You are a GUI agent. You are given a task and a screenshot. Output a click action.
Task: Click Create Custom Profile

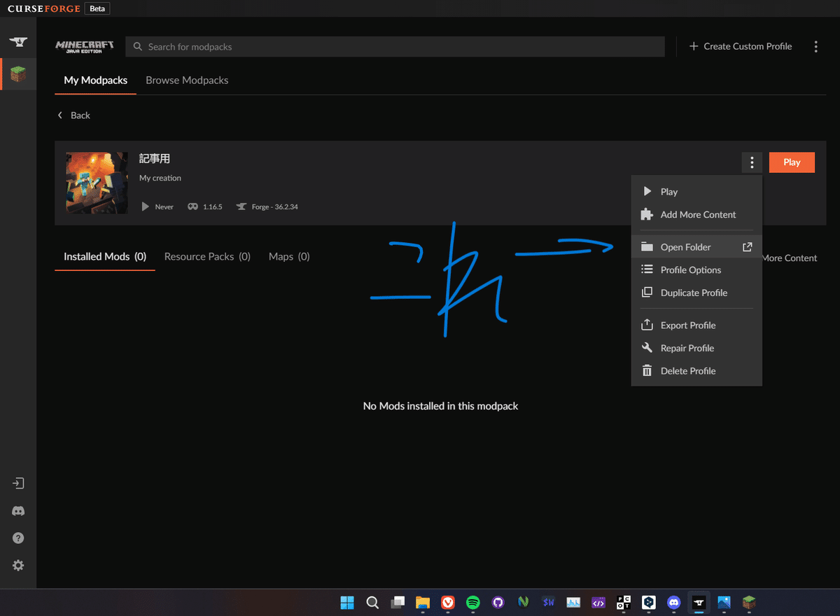tap(741, 46)
